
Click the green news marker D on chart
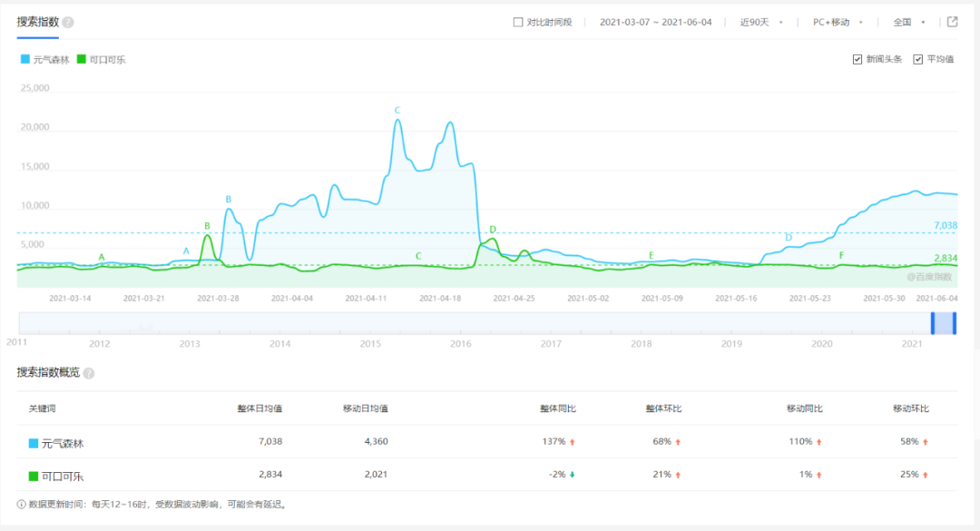(493, 230)
